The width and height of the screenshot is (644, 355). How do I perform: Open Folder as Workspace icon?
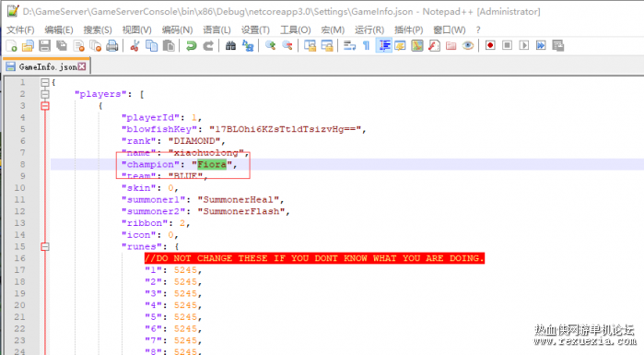click(x=451, y=45)
